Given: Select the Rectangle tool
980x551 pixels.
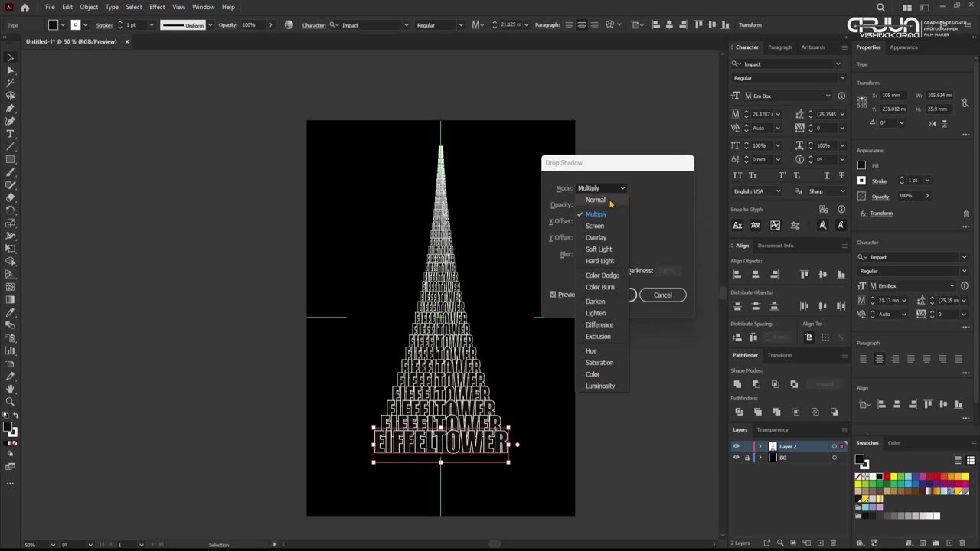Looking at the screenshot, I should tap(10, 159).
